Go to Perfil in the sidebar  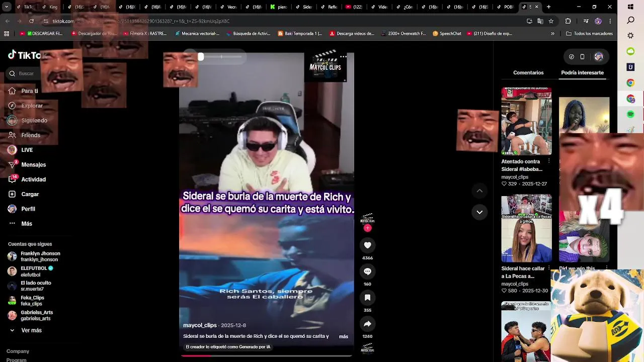[x=22, y=209]
